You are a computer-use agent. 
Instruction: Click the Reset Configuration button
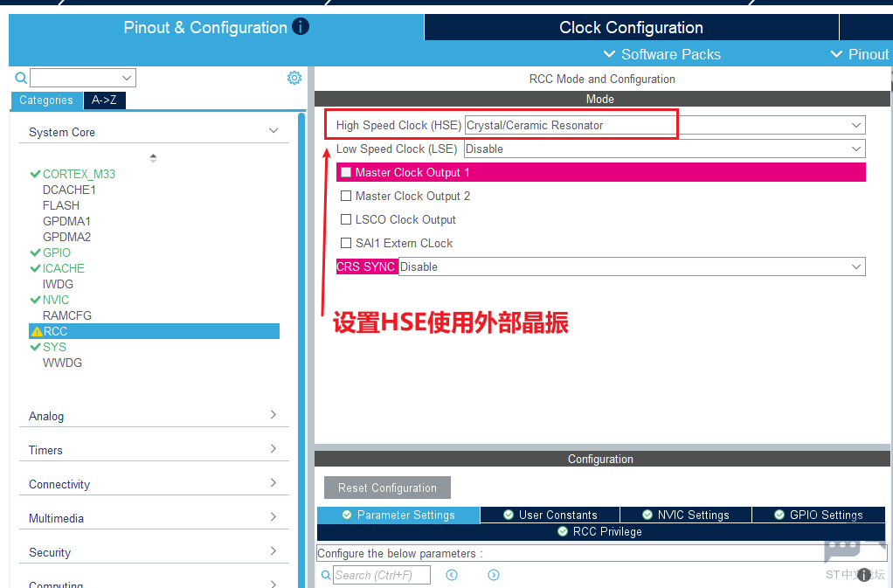click(387, 488)
